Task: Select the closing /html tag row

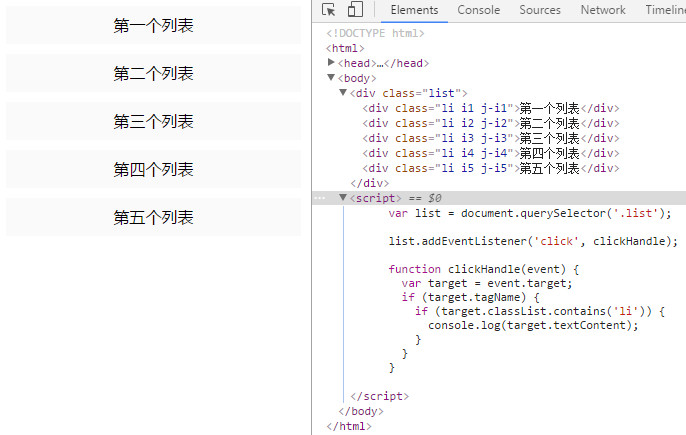Action: [x=349, y=426]
